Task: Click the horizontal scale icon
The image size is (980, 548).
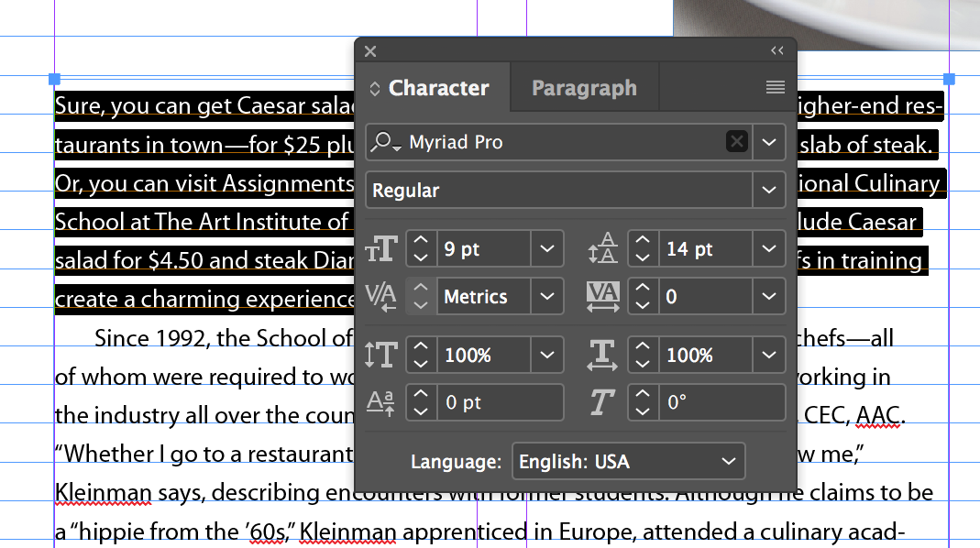Action: [602, 355]
